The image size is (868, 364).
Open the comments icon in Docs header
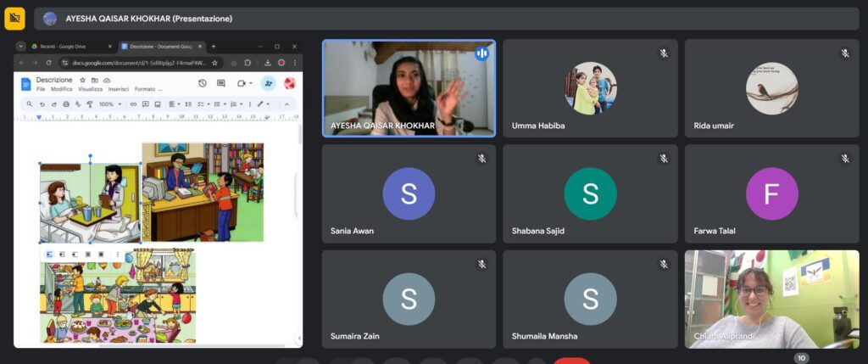click(x=221, y=83)
